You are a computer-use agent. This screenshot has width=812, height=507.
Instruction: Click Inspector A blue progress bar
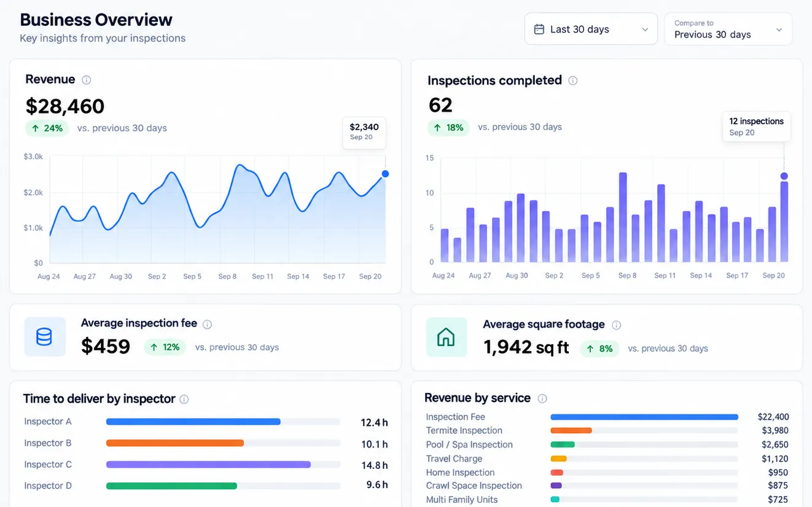point(193,422)
